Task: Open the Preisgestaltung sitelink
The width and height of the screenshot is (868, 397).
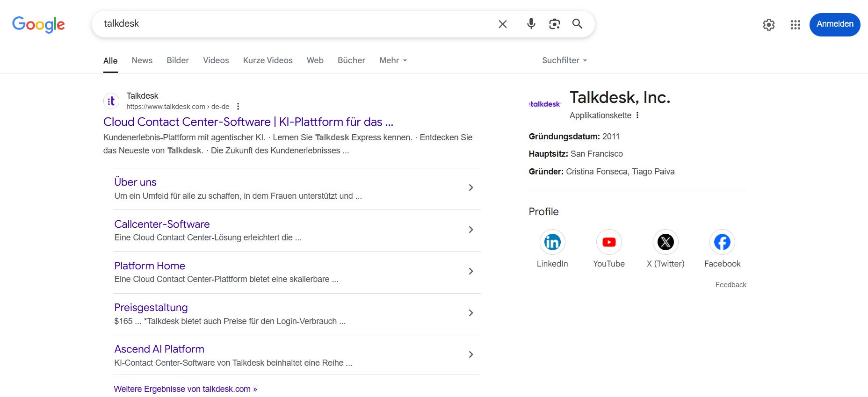Action: pos(151,308)
